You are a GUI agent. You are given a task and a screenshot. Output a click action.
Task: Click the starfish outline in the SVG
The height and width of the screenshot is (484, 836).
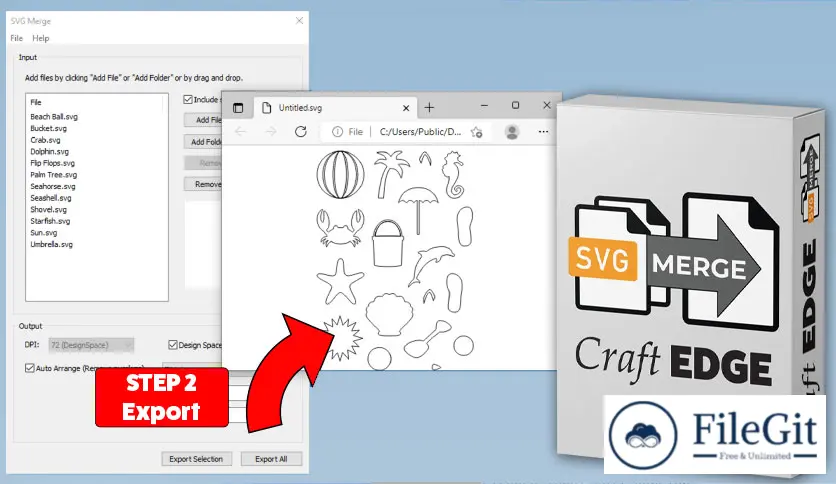tap(340, 281)
